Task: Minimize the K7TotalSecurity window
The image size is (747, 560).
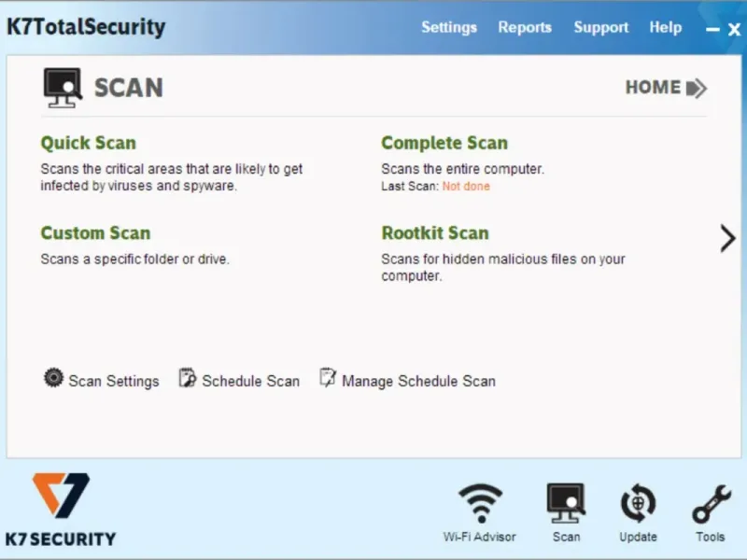Action: [x=712, y=30]
